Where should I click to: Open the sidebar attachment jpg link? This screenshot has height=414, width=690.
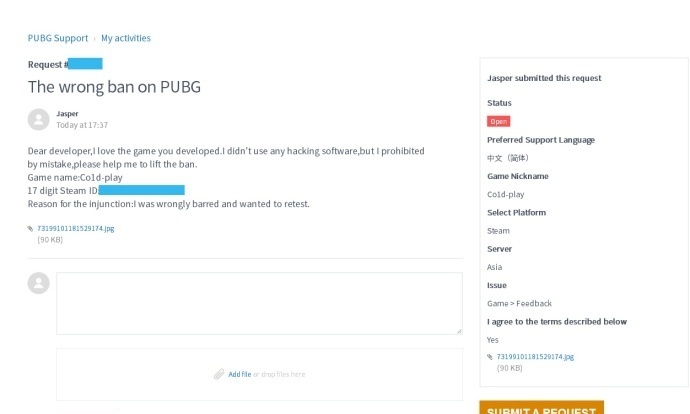pos(535,356)
